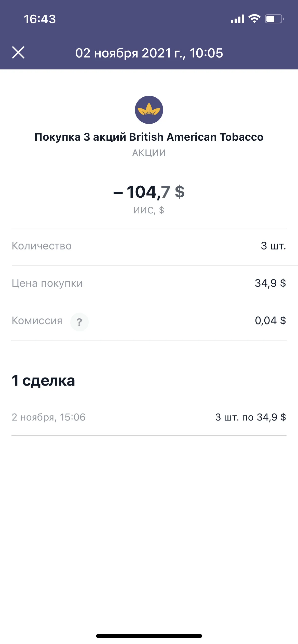Open commission help question mark icon
Viewport: 298px width, 644px height.
pyautogui.click(x=79, y=322)
